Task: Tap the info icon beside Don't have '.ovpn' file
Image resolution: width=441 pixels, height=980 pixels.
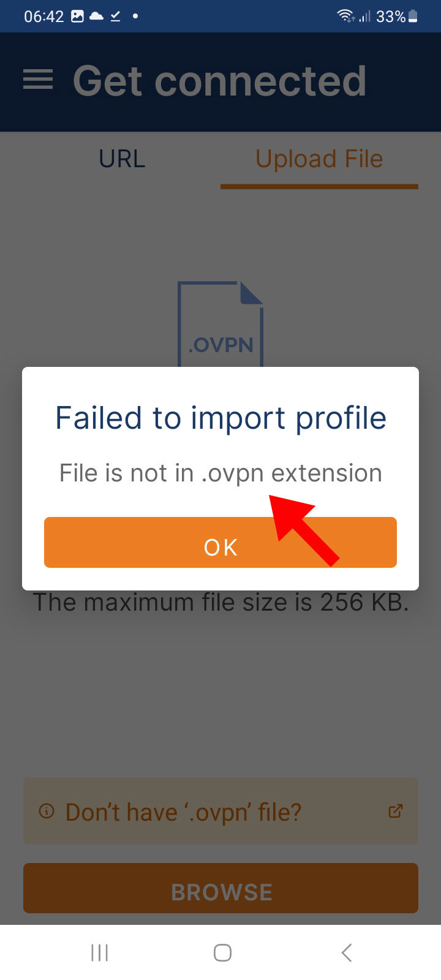Action: (47, 812)
